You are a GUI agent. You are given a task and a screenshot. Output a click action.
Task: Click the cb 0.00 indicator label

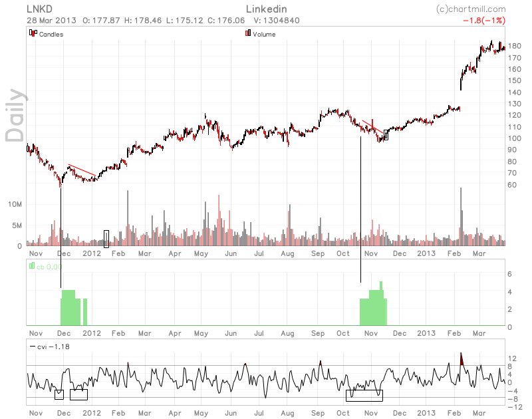tap(49, 267)
